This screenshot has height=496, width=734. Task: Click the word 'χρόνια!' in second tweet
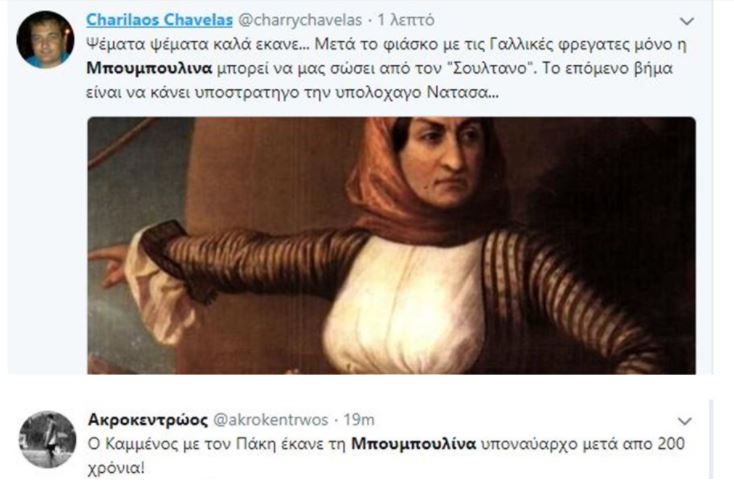(117, 468)
